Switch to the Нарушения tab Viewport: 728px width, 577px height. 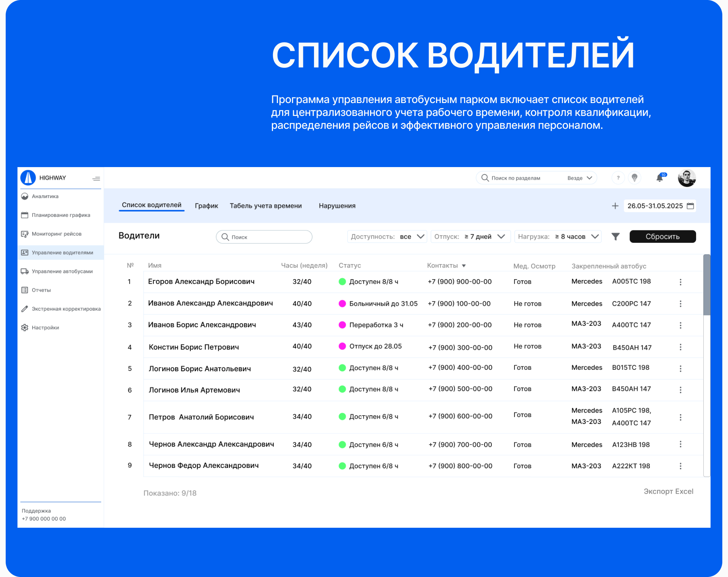click(337, 206)
